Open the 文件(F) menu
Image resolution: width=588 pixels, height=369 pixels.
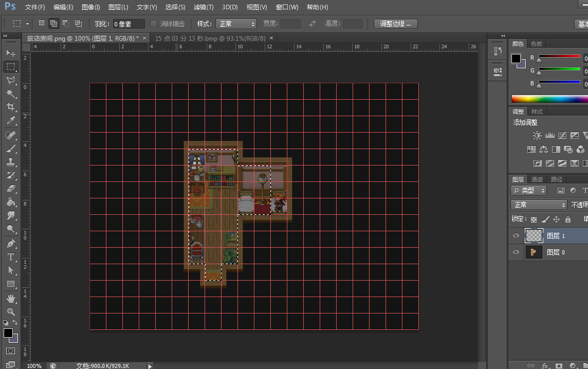pos(35,7)
